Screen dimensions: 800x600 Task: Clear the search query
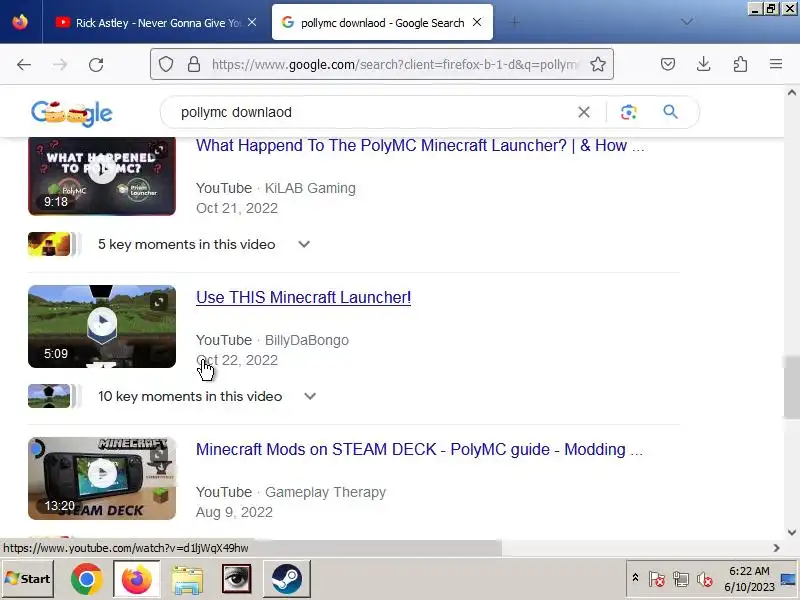click(x=584, y=112)
